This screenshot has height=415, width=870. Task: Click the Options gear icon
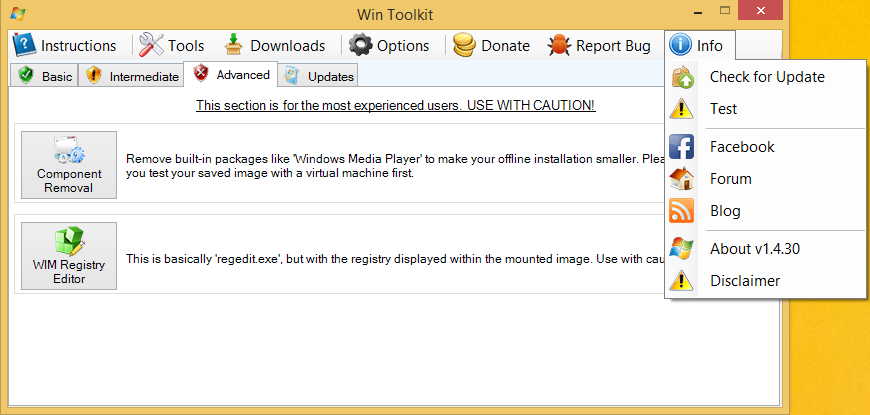pos(361,45)
